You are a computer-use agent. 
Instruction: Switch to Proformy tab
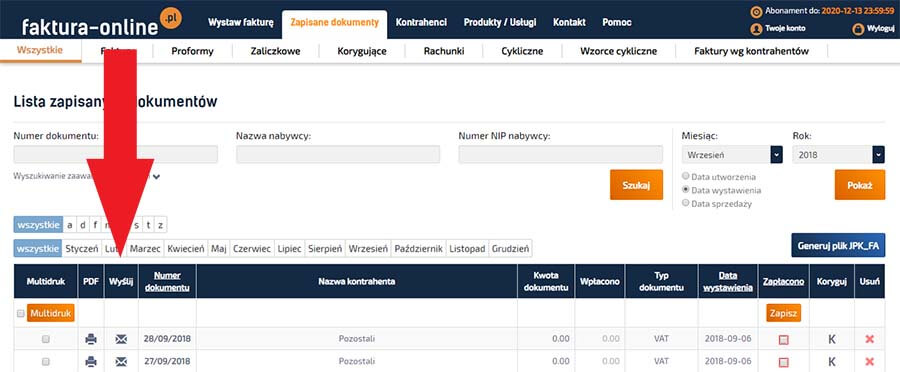tap(192, 51)
